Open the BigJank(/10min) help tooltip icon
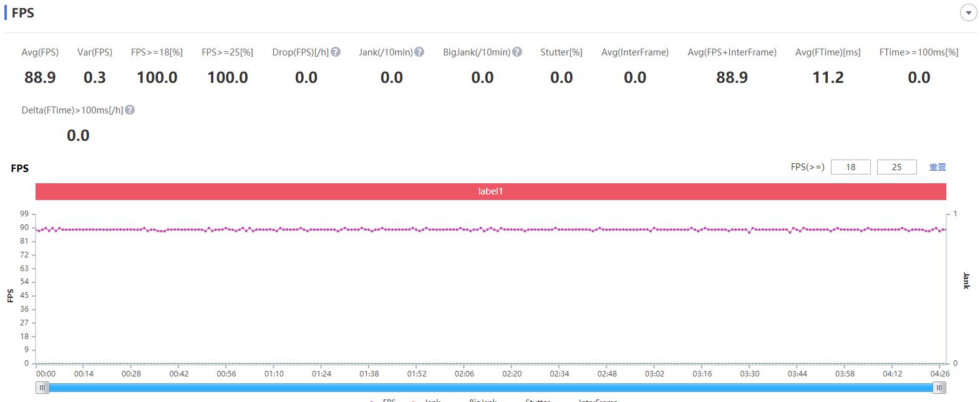This screenshot has width=980, height=402. (517, 52)
